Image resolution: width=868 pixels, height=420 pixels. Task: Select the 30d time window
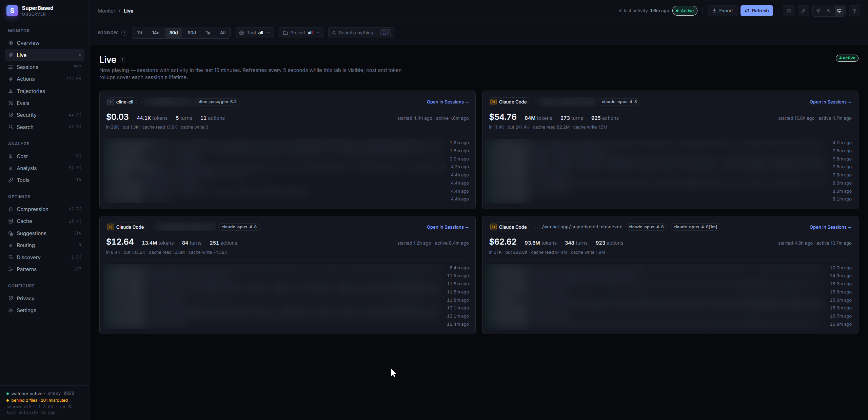tap(174, 33)
